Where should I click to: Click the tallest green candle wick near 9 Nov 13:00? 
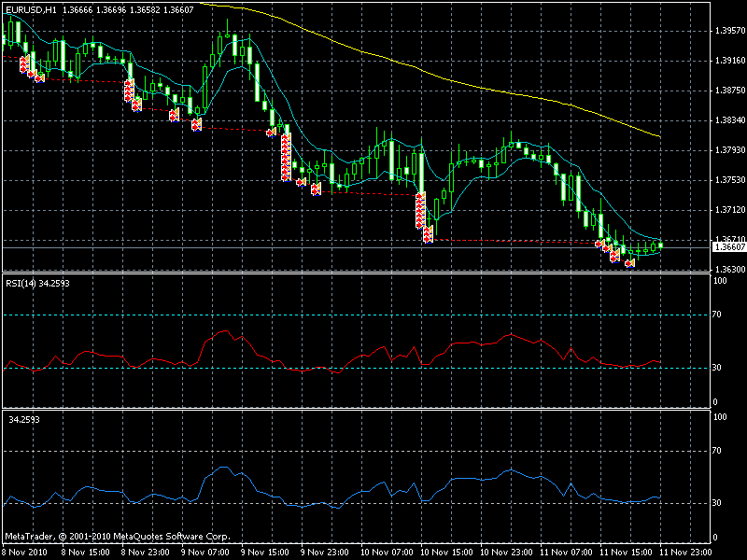coord(227,29)
